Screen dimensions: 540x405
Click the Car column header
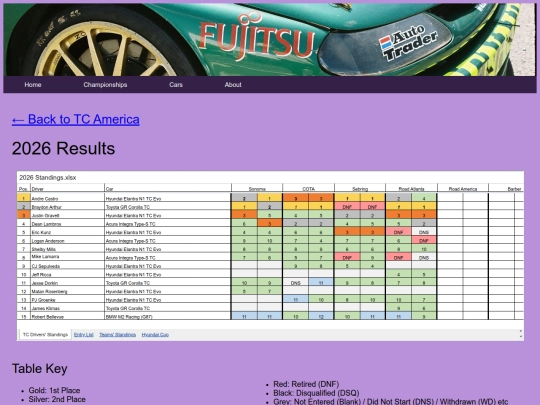pyautogui.click(x=168, y=189)
